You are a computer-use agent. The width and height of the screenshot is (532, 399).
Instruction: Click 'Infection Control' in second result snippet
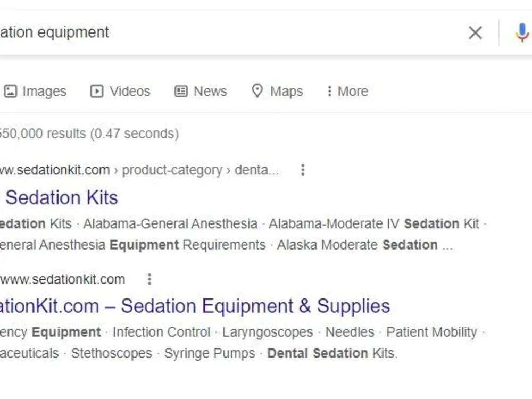pos(162,332)
